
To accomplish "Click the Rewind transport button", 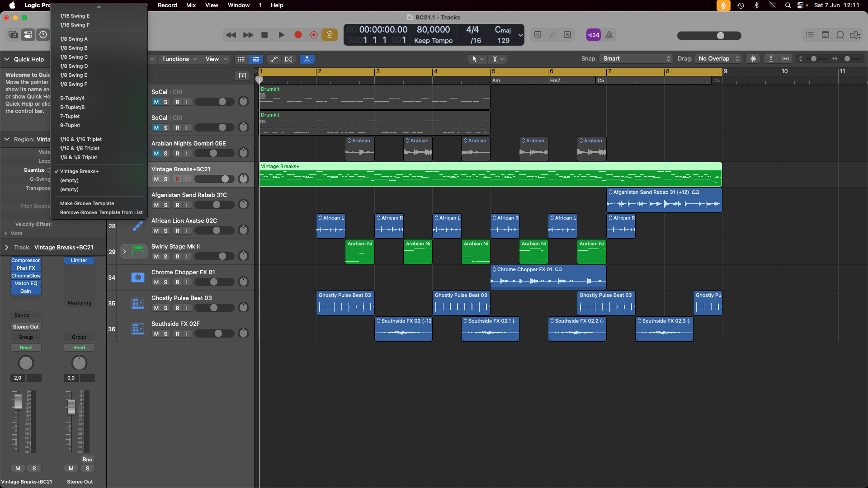I will click(231, 35).
